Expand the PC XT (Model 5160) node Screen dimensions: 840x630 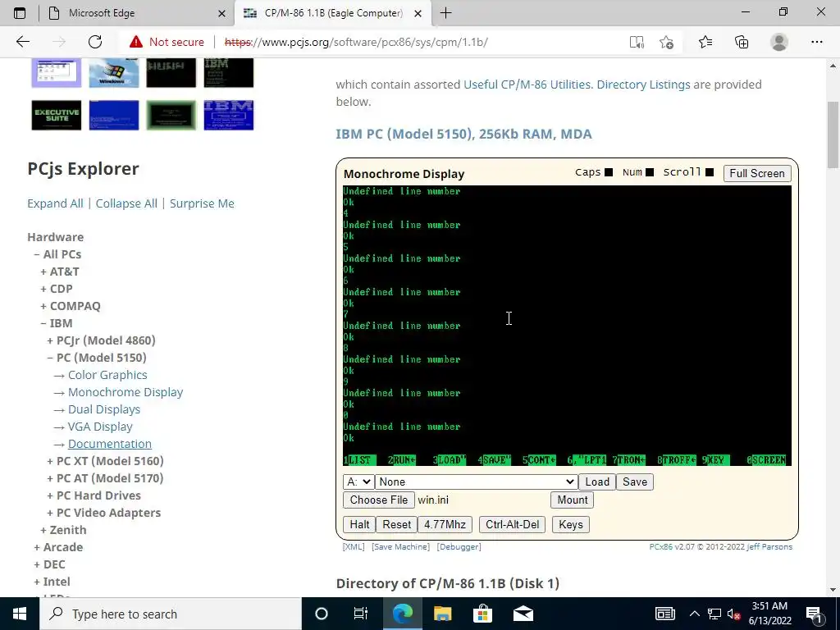coord(50,461)
